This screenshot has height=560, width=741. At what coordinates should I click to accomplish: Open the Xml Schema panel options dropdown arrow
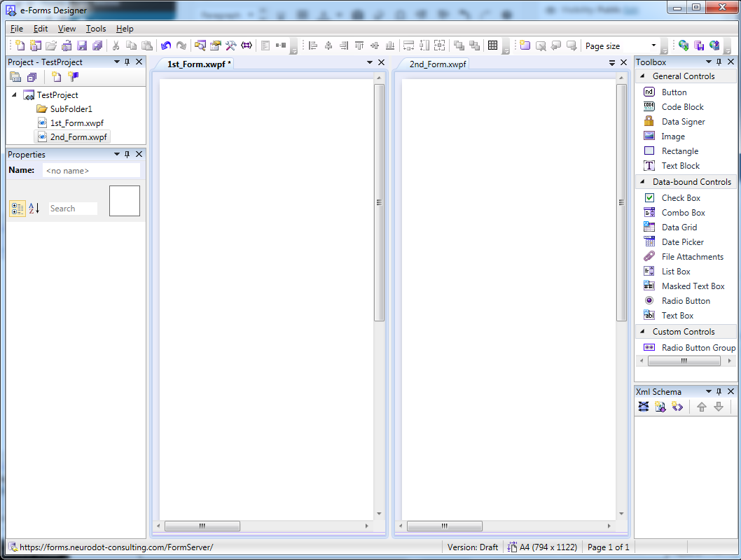(x=708, y=391)
